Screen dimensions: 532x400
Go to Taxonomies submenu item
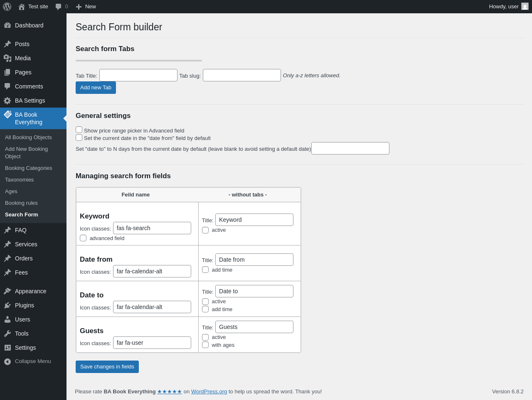tap(19, 180)
